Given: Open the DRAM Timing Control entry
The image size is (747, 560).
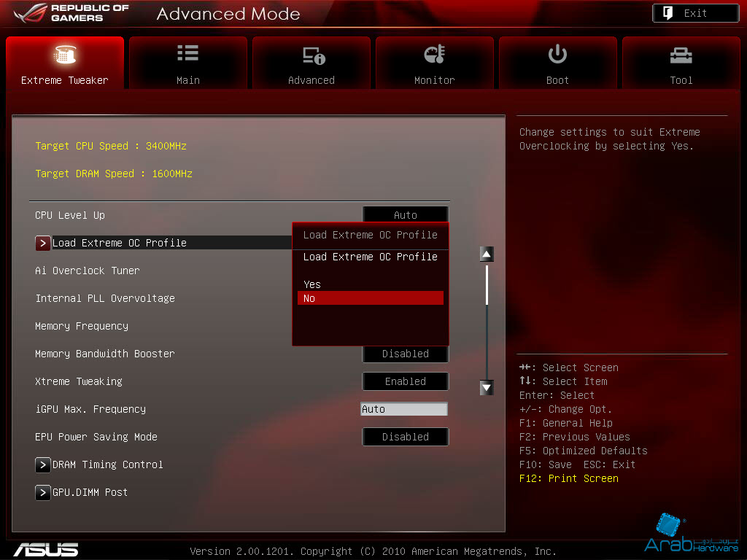Looking at the screenshot, I should (108, 464).
